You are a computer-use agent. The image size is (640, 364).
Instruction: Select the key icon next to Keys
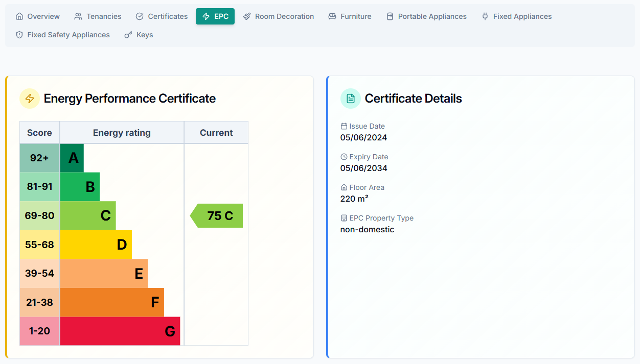tap(128, 34)
